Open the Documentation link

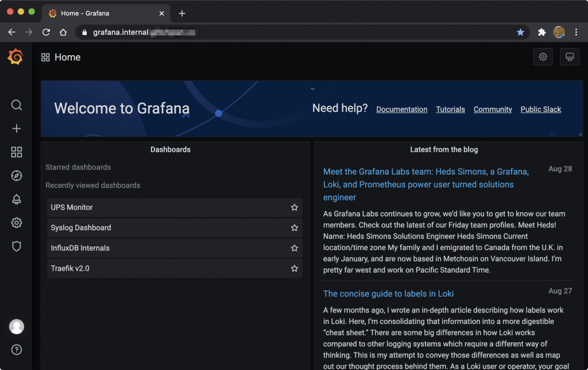coord(401,109)
